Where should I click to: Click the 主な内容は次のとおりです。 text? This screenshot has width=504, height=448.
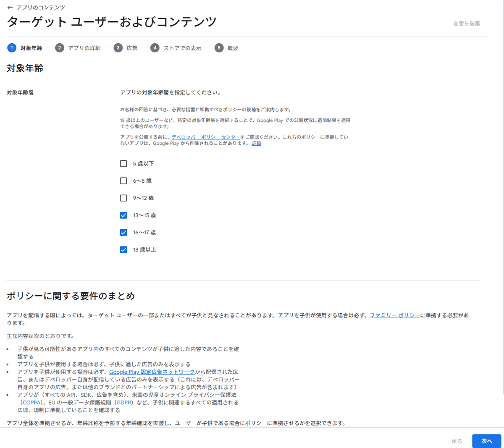pyautogui.click(x=40, y=336)
